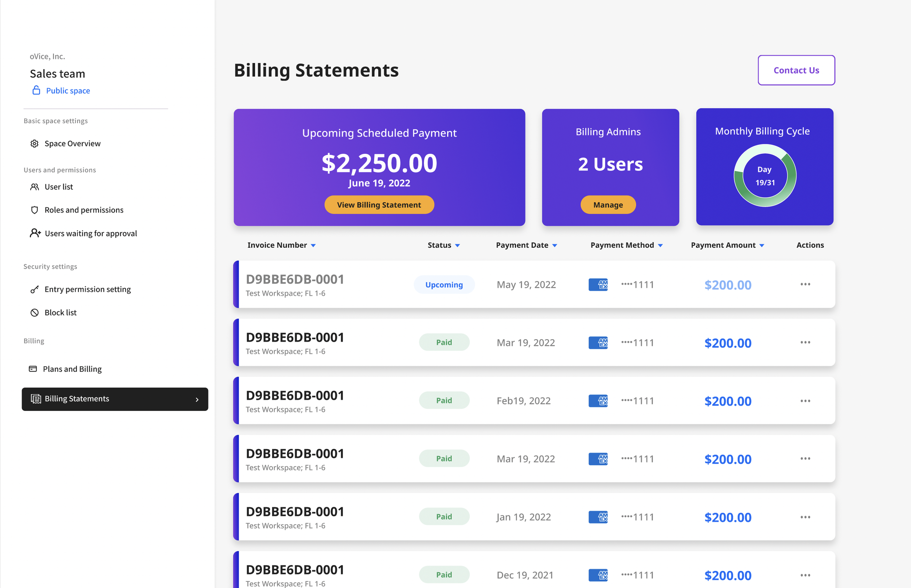Click the lock icon next to Public space
This screenshot has width=911, height=588.
click(36, 90)
